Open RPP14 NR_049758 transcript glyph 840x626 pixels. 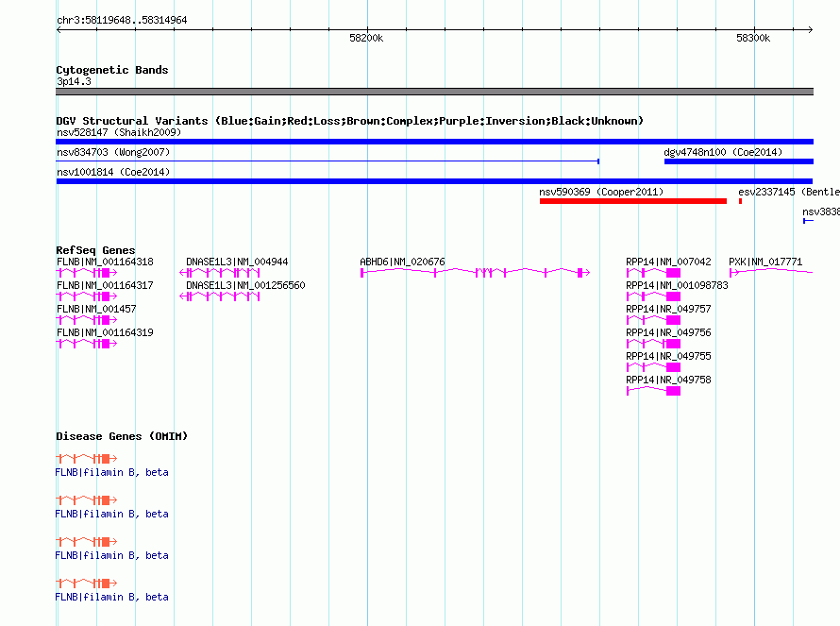tap(653, 391)
